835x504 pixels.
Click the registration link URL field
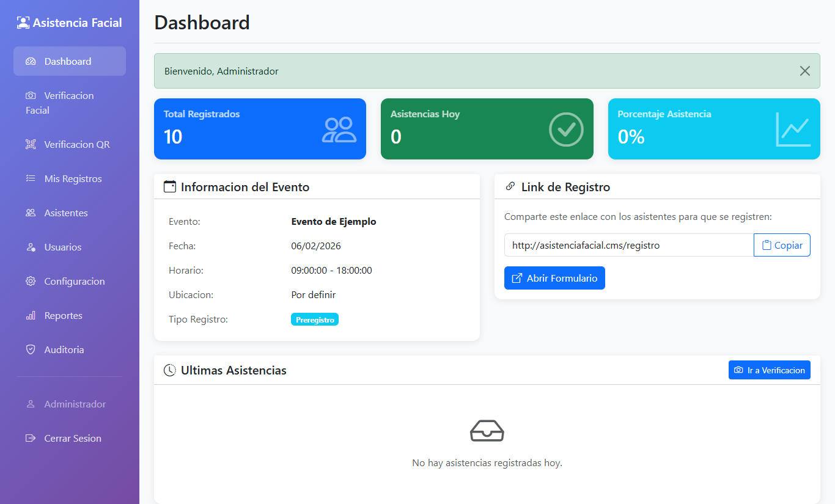628,245
